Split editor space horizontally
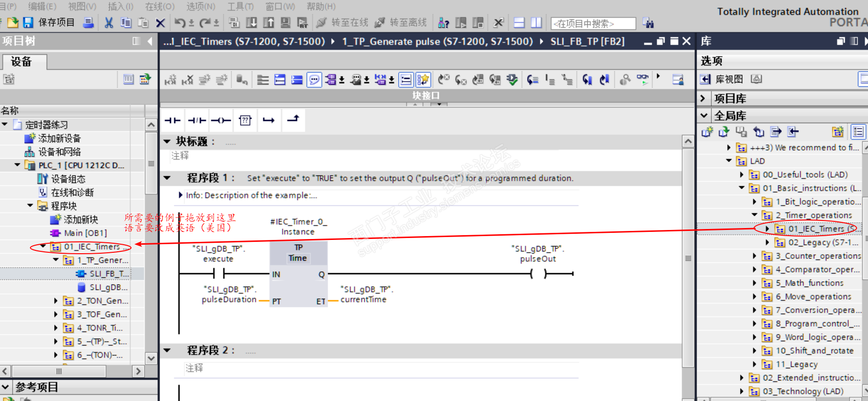This screenshot has height=401, width=868. click(x=519, y=22)
